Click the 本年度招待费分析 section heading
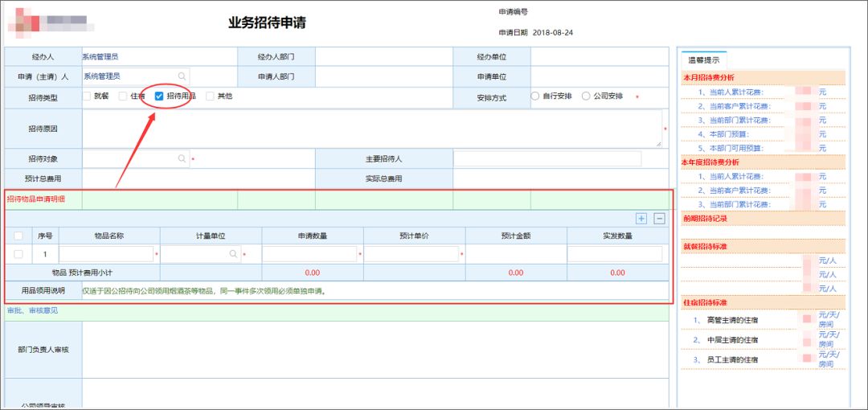This screenshot has height=410, width=868. (710, 162)
